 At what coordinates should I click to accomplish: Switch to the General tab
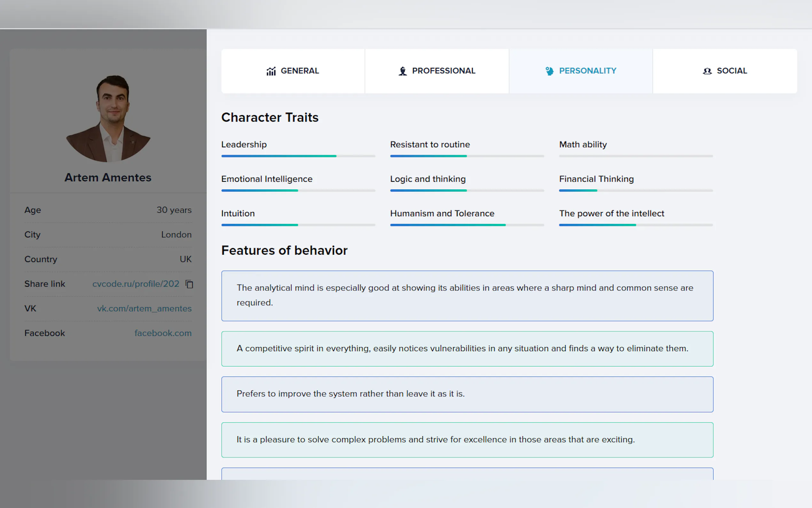point(293,71)
